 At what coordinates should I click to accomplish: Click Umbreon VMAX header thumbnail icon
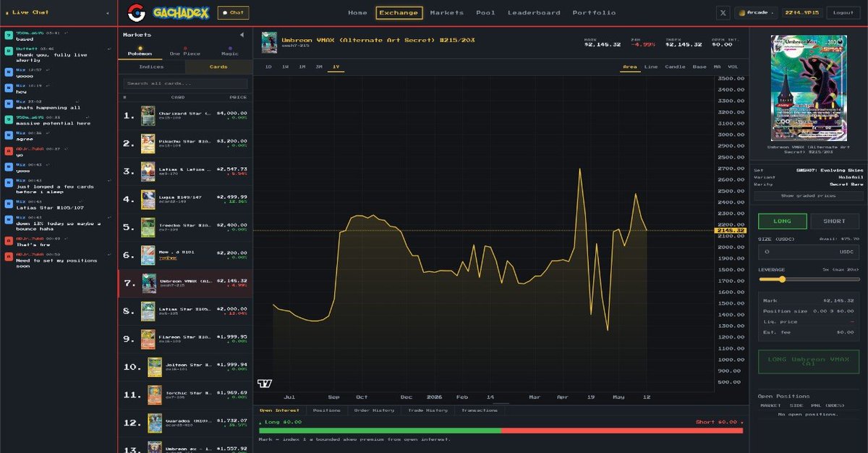point(269,42)
